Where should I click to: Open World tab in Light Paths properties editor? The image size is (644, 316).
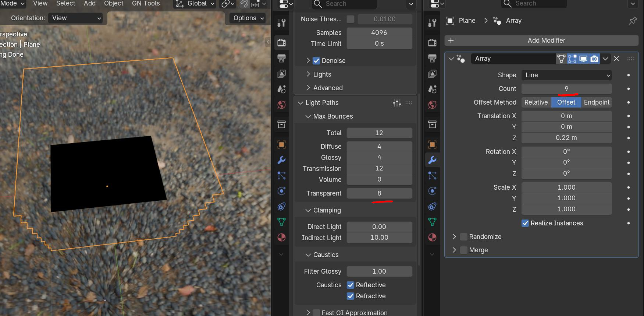coord(281,105)
